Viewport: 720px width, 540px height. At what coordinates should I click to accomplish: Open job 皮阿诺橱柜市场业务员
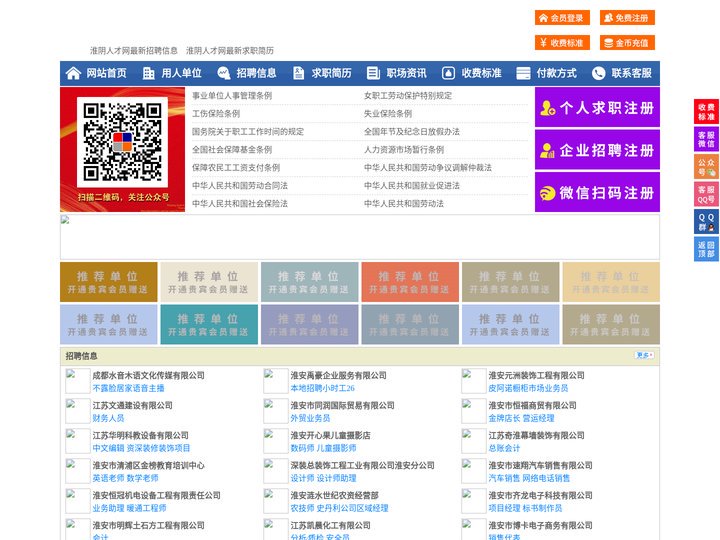[528, 388]
